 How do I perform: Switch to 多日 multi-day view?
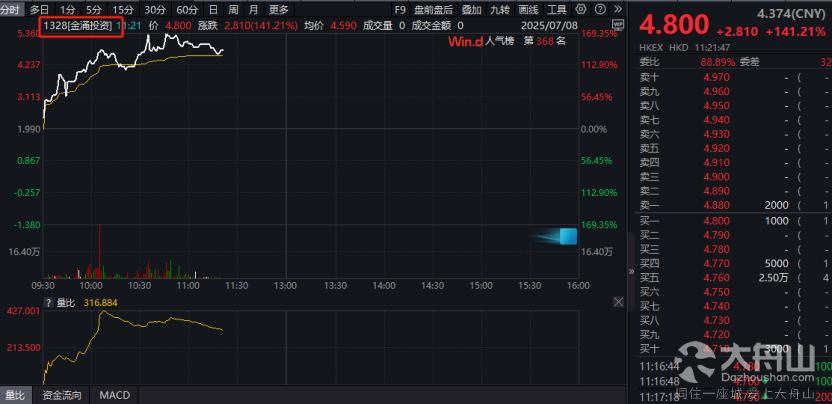[39, 9]
